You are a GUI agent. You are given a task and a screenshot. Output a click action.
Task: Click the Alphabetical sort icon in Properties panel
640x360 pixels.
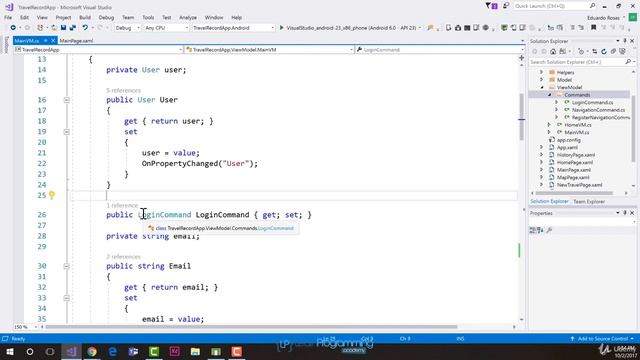coord(540,230)
